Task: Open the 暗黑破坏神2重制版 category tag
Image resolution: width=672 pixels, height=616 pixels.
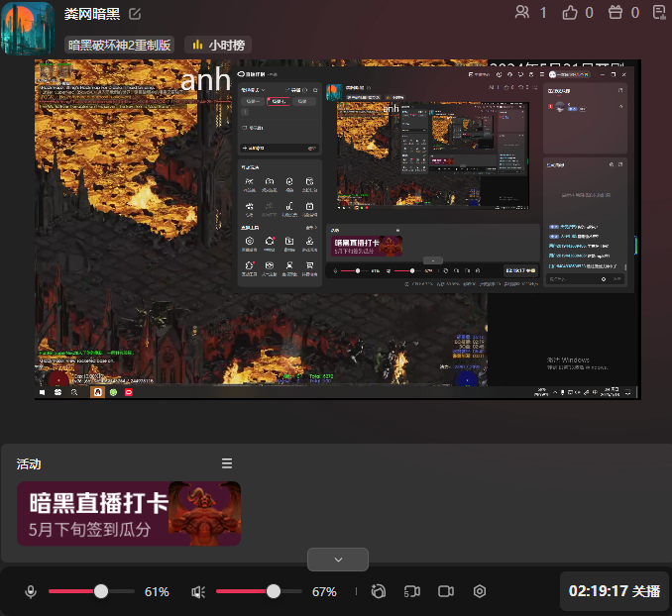Action: tap(119, 45)
